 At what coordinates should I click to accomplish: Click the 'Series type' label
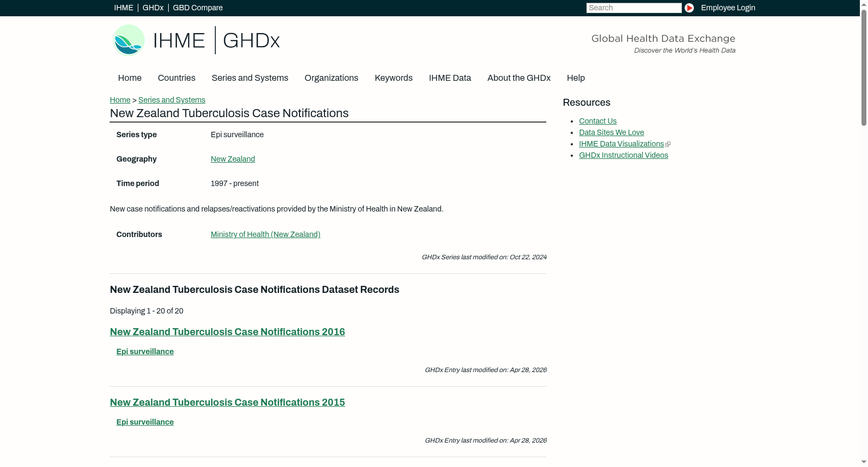[x=136, y=135]
